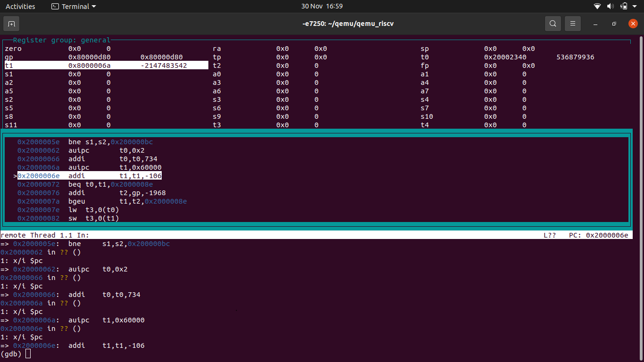Click the (gdb) prompt input cursor

(x=28, y=354)
